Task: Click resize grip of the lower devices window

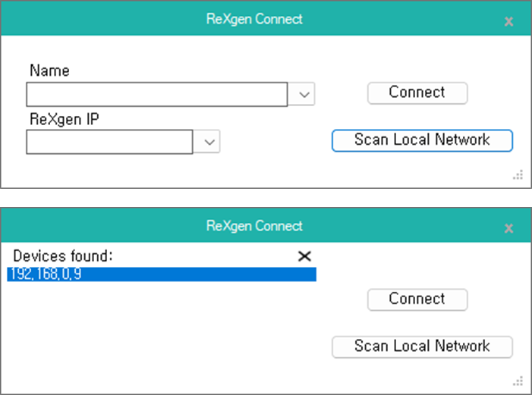Action: [518, 381]
